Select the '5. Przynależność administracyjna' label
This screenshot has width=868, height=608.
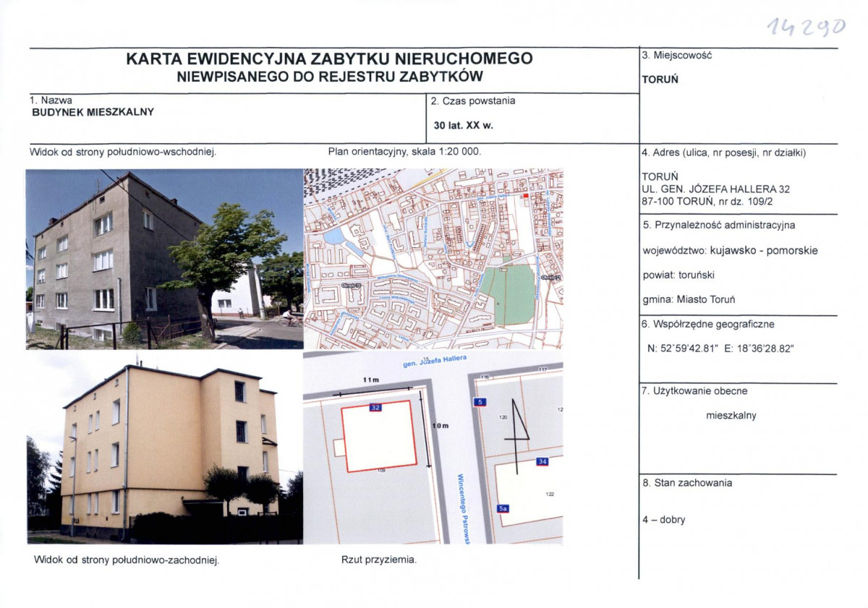coord(719,225)
